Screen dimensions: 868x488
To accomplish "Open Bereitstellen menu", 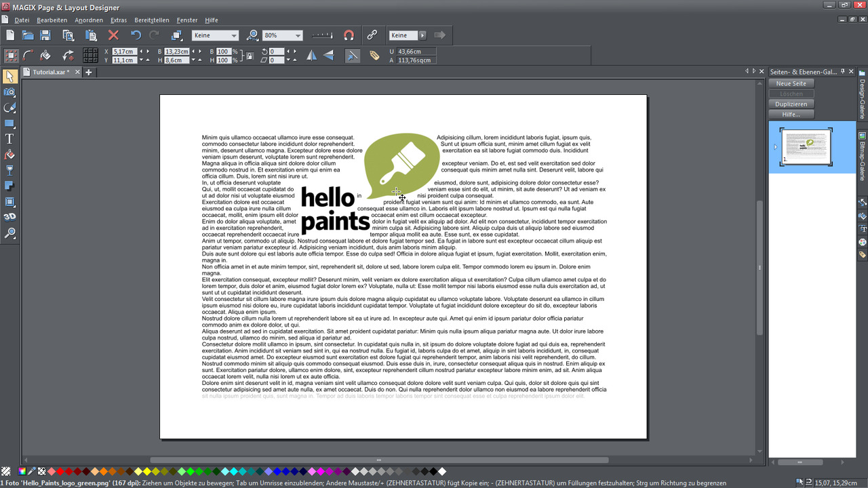I will (152, 20).
